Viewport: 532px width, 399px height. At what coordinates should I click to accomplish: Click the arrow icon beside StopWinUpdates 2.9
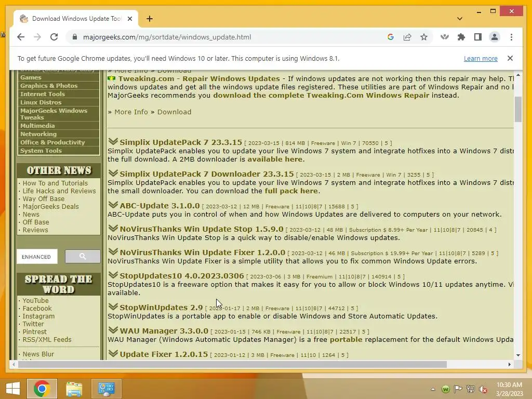pos(113,306)
